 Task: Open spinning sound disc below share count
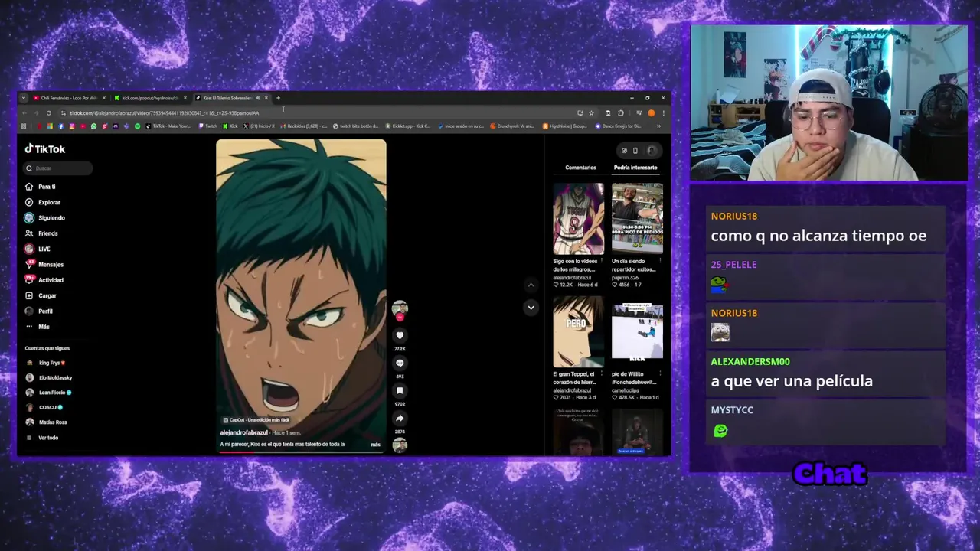(400, 445)
